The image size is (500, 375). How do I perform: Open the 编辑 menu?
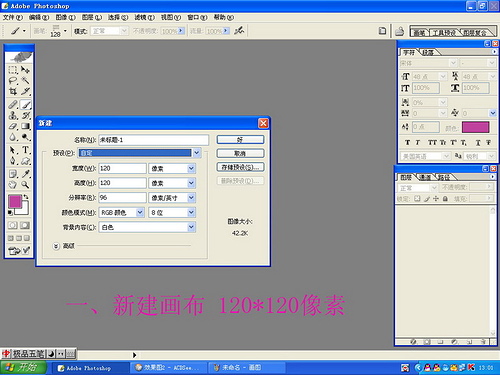pos(39,17)
